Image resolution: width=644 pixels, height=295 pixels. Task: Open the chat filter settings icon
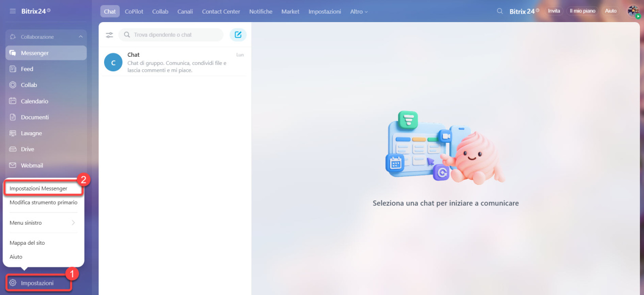[109, 35]
